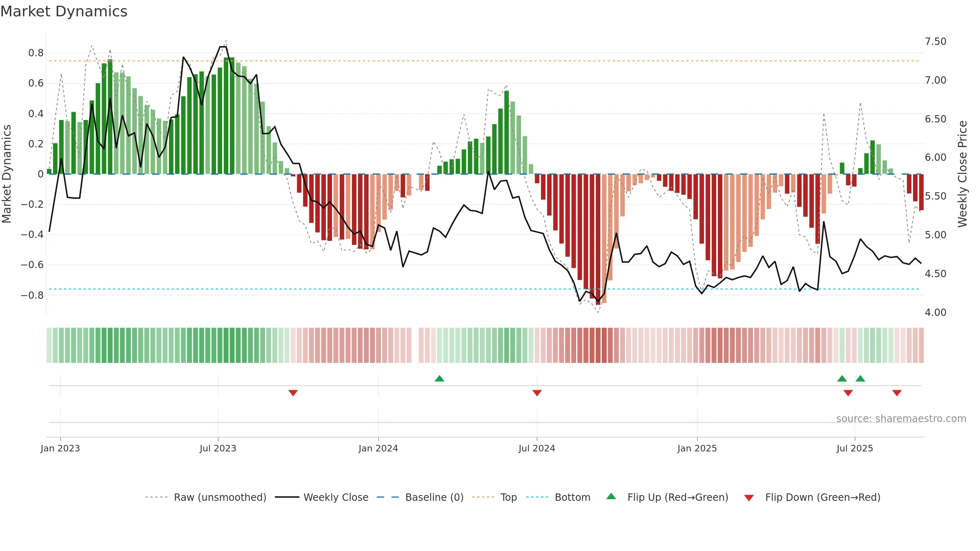Click the Jul 2025 axis label
The width and height of the screenshot is (980, 551).
855,448
